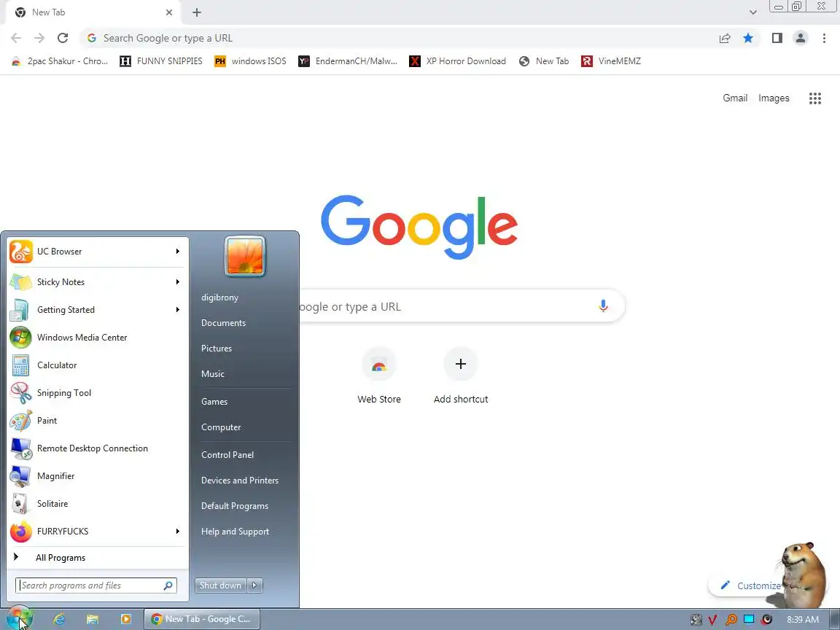Focus the Search programs and files box
The image size is (840, 630).
coord(96,586)
